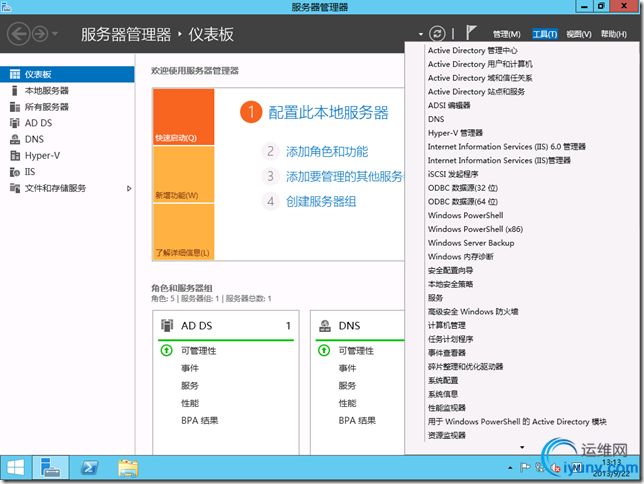Select 文件和存储服务 sidebar icon
Screen dimensions: 644x484
pyautogui.click(x=15, y=188)
